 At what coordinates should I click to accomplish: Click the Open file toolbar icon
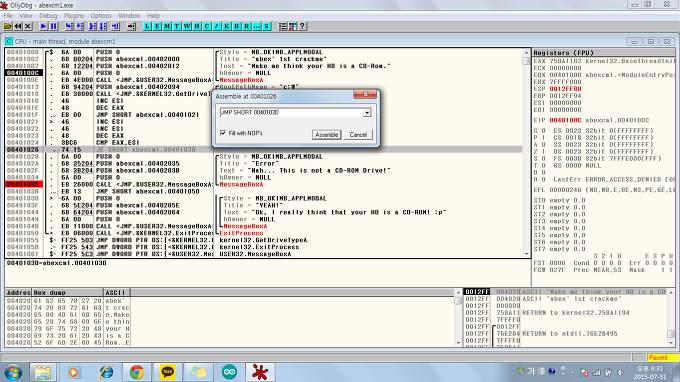7,26
